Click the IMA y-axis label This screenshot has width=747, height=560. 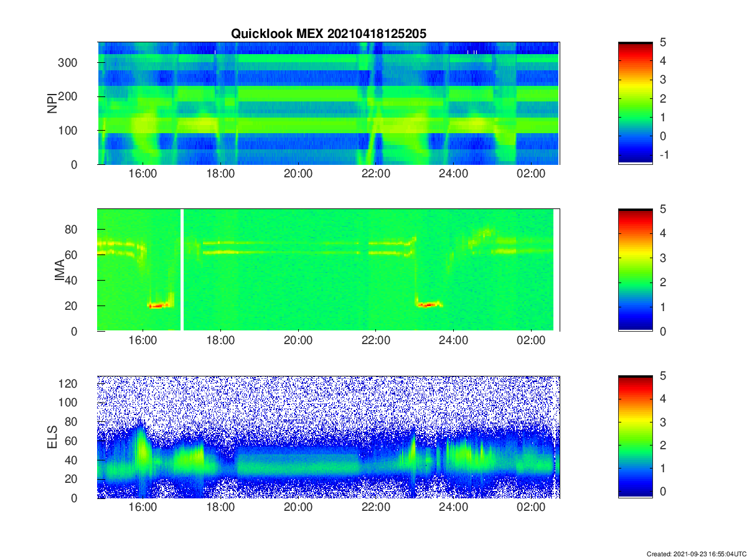60,270
